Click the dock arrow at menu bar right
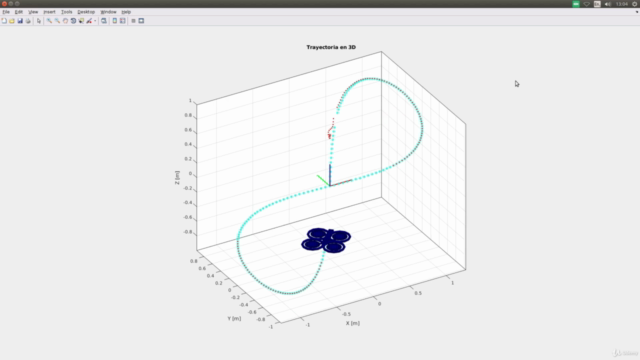 (x=637, y=12)
